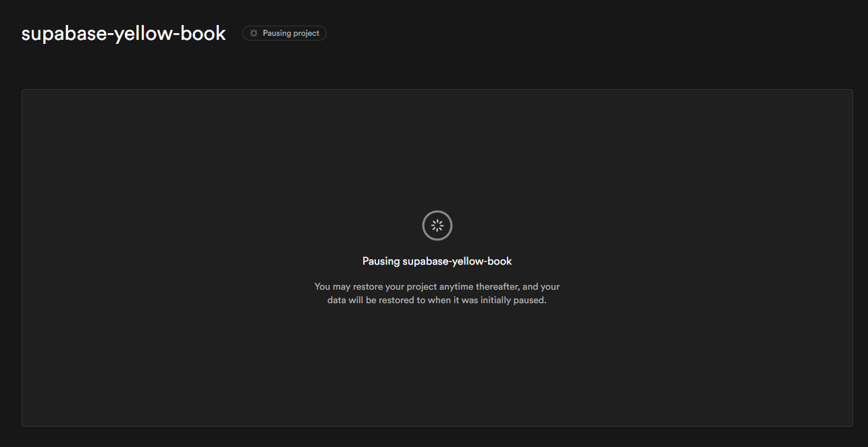
Task: Click the 'data will be restored' text line
Action: point(437,300)
